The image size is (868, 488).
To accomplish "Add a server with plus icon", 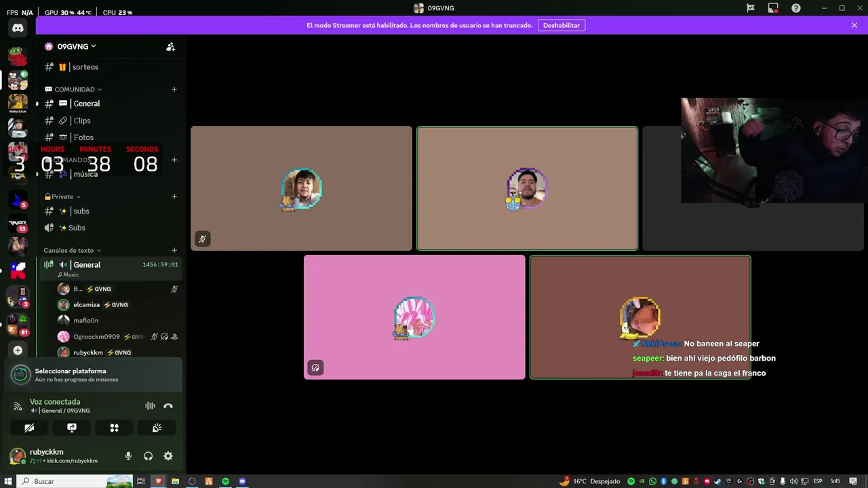I will (18, 350).
